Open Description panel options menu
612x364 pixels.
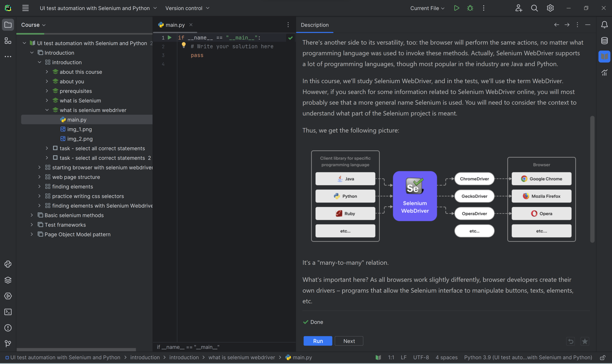click(x=577, y=25)
